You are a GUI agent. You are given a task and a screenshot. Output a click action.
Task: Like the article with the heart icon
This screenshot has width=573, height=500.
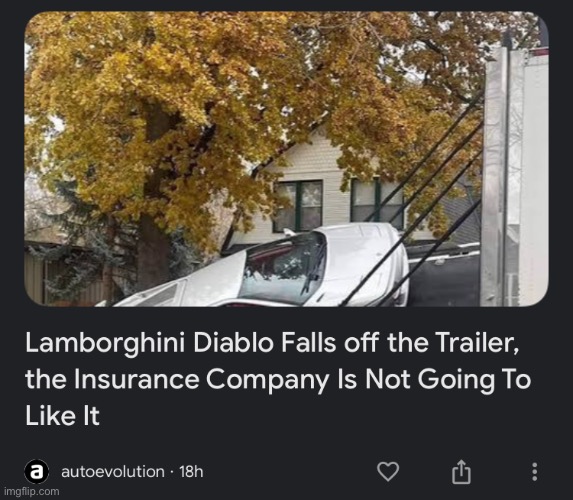click(x=388, y=471)
